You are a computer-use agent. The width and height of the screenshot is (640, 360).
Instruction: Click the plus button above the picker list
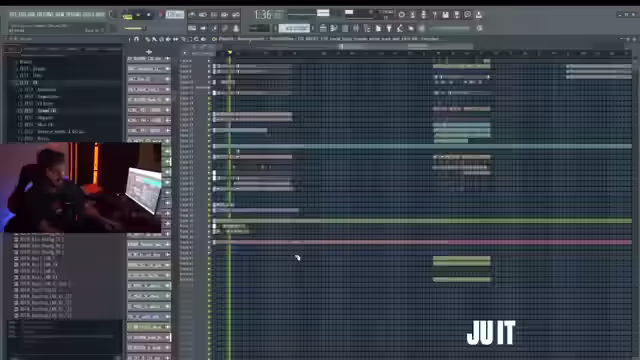coord(149,52)
